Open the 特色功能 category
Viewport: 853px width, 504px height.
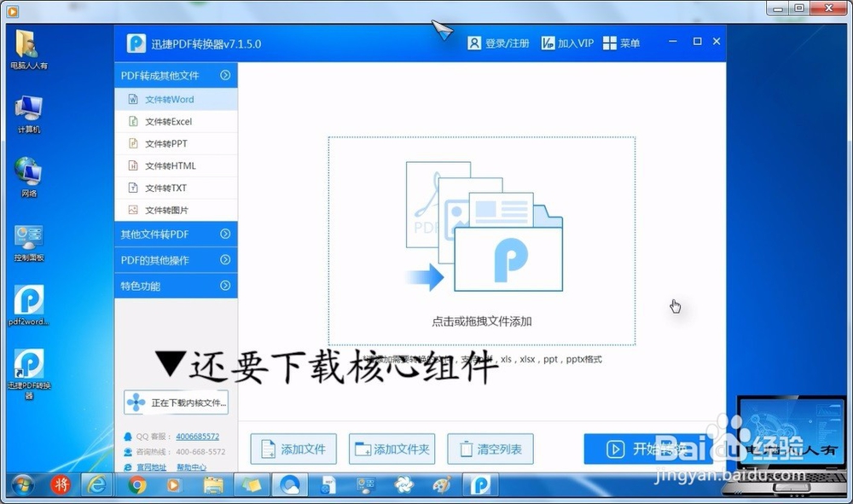click(176, 286)
